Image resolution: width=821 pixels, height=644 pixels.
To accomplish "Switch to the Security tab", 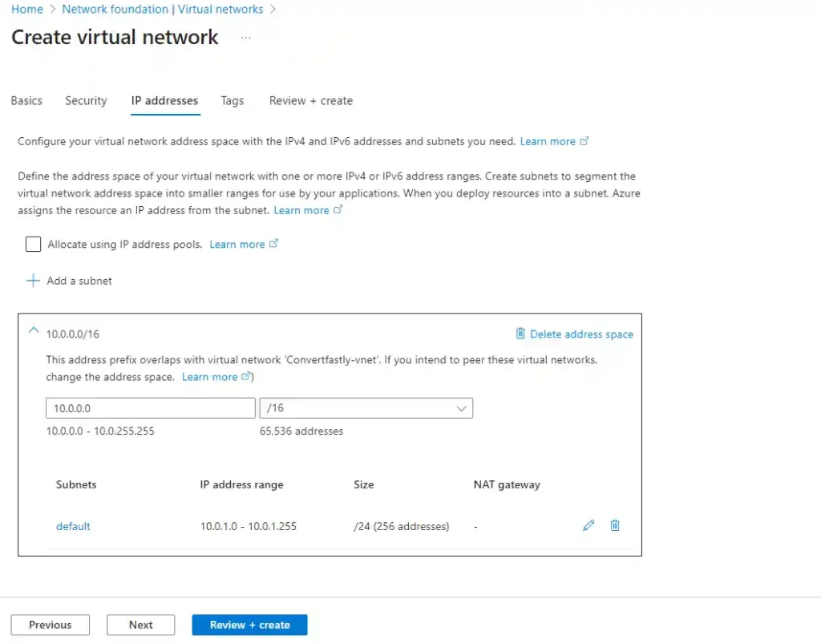I will (x=86, y=101).
